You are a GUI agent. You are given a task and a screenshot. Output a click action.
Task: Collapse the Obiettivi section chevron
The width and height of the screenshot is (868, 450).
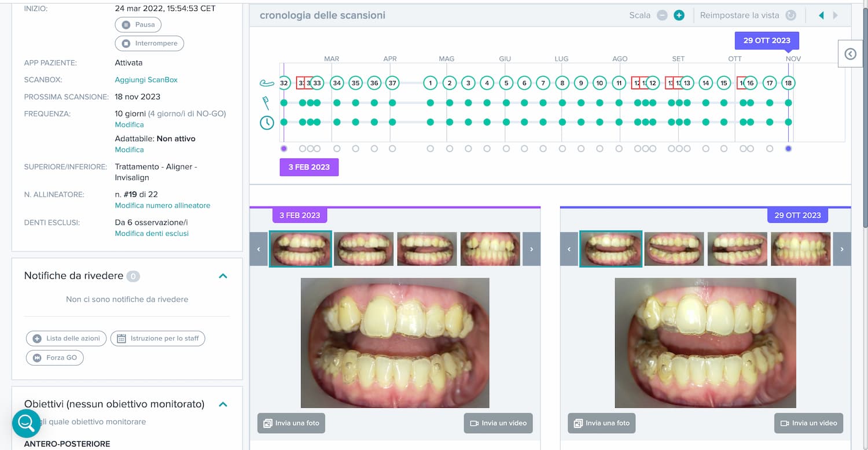click(x=223, y=404)
